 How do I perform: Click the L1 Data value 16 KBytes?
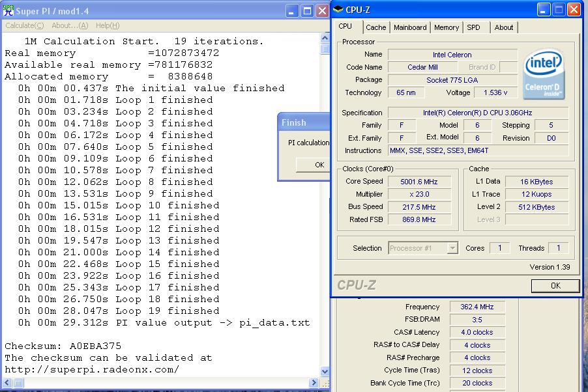[x=537, y=182]
